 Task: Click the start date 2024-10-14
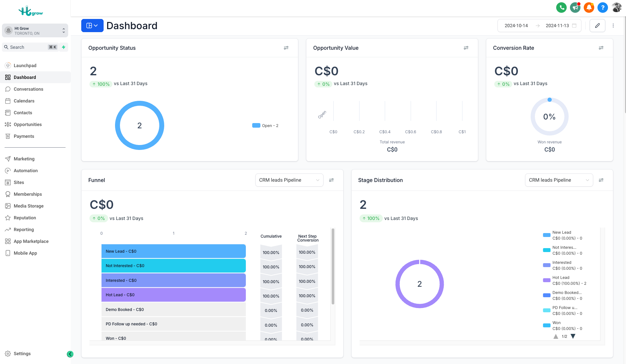tap(516, 26)
